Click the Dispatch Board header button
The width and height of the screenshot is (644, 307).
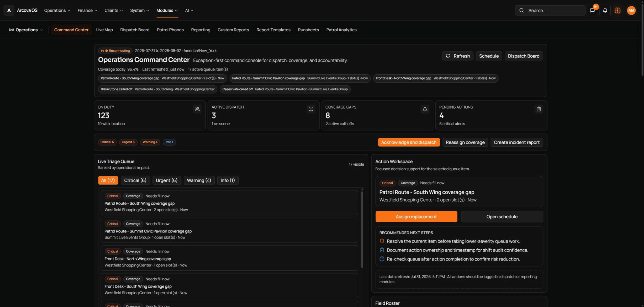point(523,56)
